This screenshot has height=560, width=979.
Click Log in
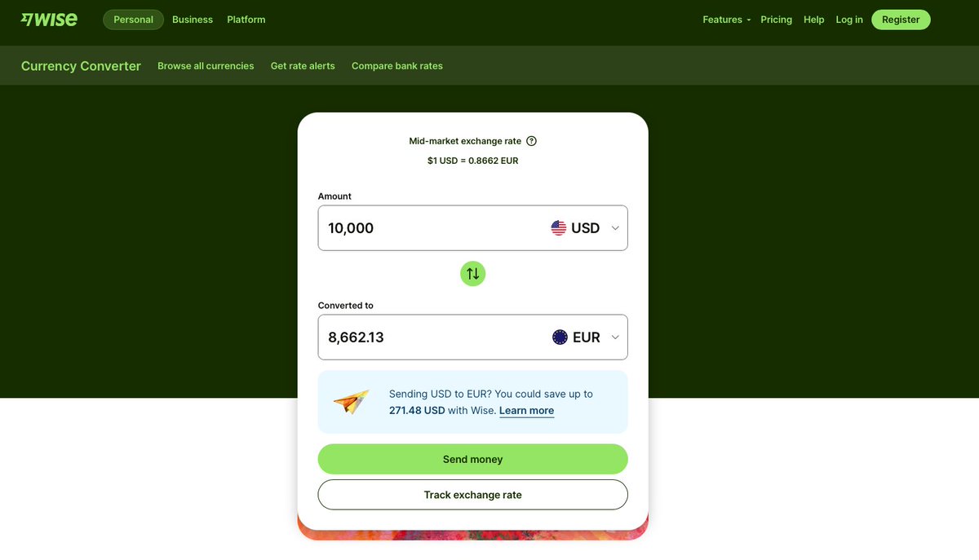[849, 20]
